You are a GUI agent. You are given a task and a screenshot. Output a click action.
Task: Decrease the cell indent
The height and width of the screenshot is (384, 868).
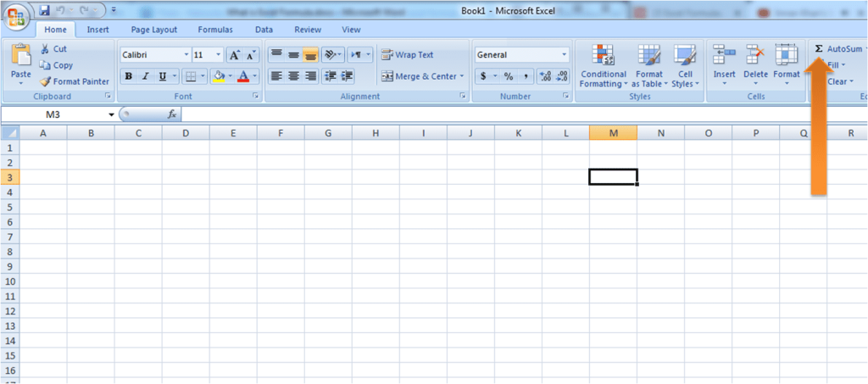pos(331,76)
